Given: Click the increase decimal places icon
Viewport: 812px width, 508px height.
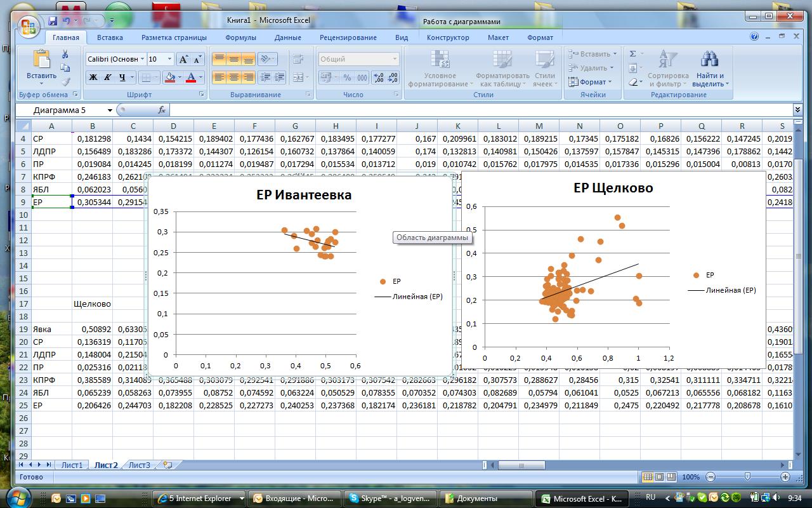Looking at the screenshot, I should click(x=379, y=77).
